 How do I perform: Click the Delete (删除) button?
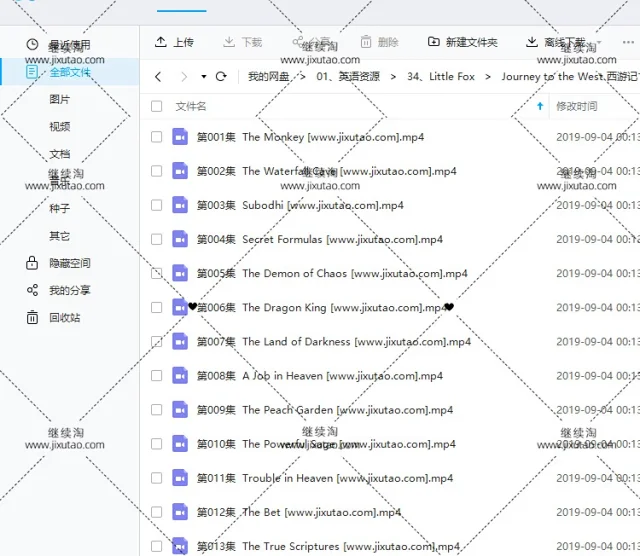(380, 42)
